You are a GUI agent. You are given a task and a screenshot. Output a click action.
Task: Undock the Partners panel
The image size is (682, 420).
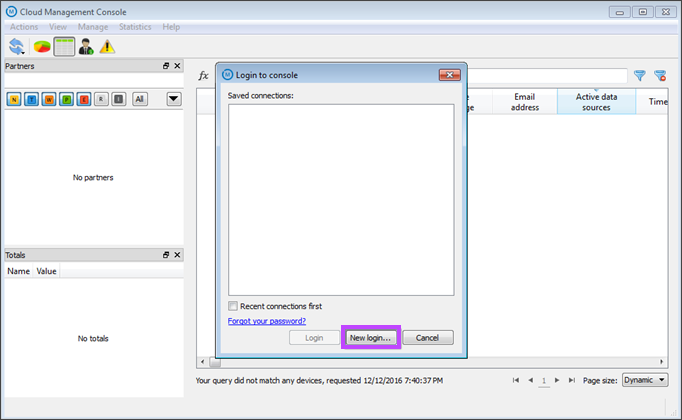click(166, 66)
